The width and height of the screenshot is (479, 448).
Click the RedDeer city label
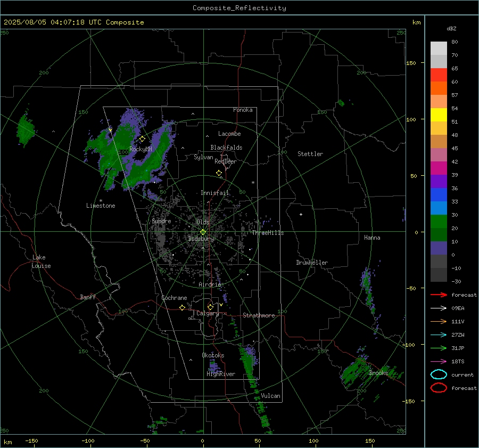coord(226,161)
